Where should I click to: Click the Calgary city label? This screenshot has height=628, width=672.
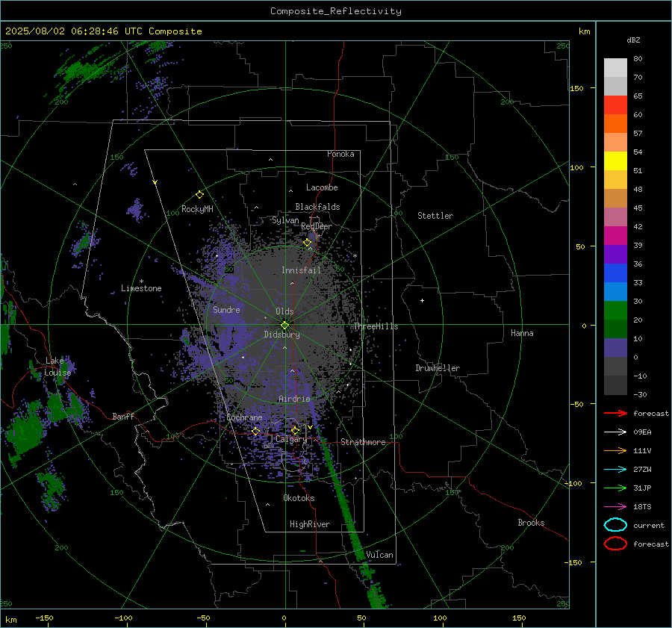[291, 439]
